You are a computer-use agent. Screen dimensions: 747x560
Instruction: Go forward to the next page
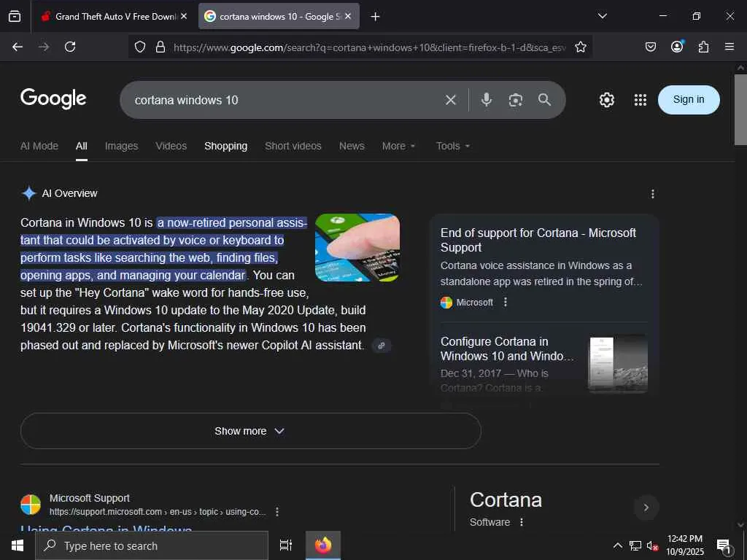(44, 47)
